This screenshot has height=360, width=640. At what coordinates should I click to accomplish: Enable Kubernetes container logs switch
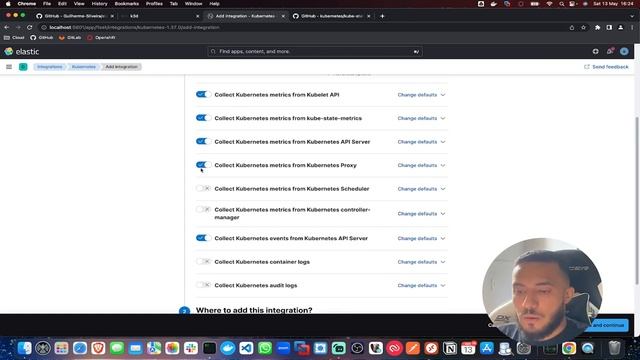[x=203, y=262]
